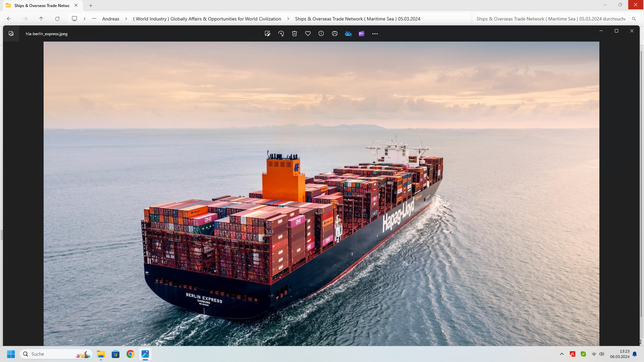
Task: Open the Windows Start menu
Action: tap(11, 354)
